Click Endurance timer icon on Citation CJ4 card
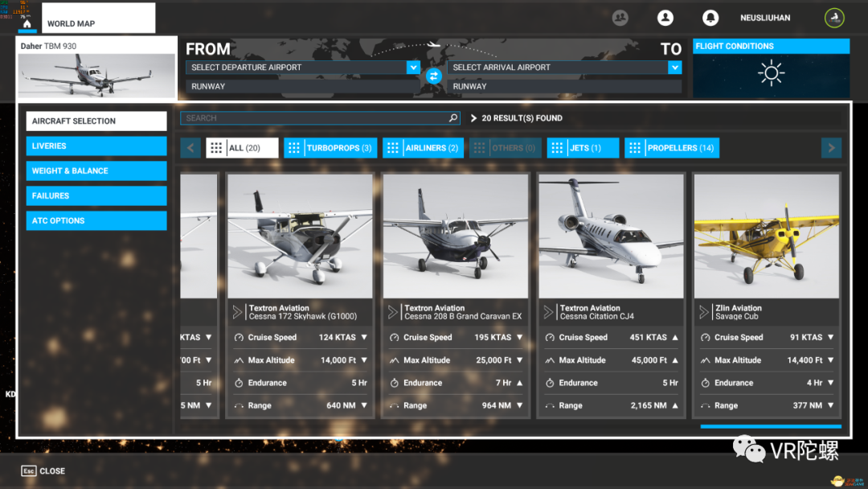868x489 pixels. pos(550,383)
